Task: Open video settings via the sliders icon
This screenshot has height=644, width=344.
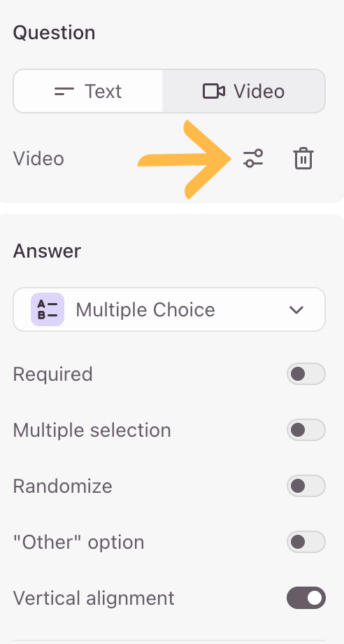Action: click(253, 158)
